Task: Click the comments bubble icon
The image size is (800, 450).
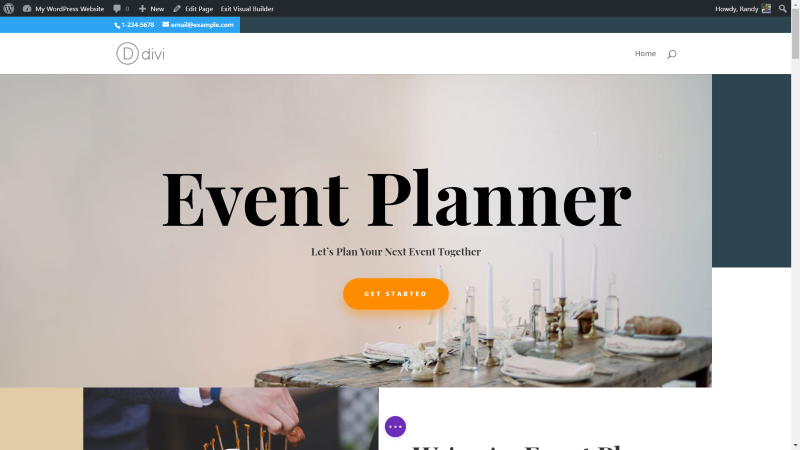Action: 117,9
